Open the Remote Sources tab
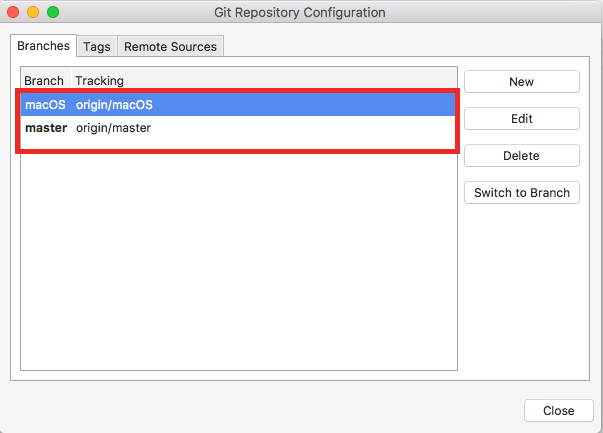The width and height of the screenshot is (603, 433). click(170, 47)
